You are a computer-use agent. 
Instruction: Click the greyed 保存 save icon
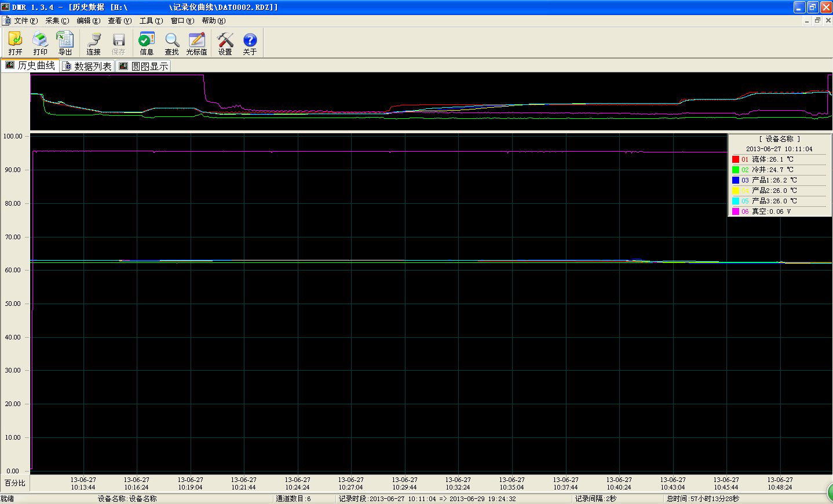click(x=118, y=43)
